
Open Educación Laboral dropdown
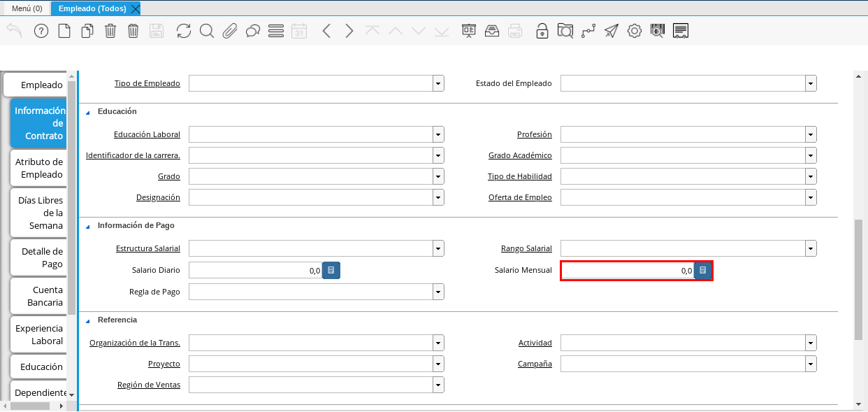(438, 134)
